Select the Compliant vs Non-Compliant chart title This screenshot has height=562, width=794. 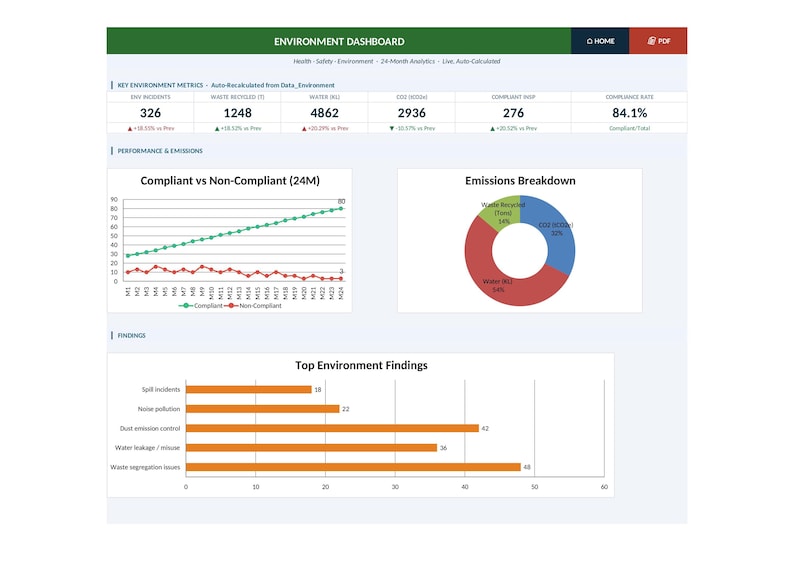230,181
